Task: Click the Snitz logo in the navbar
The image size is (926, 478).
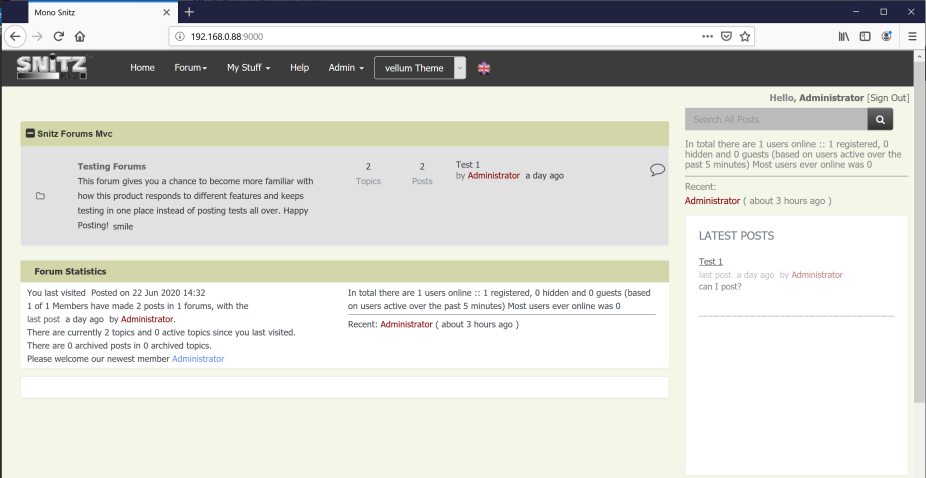Action: tap(52, 68)
